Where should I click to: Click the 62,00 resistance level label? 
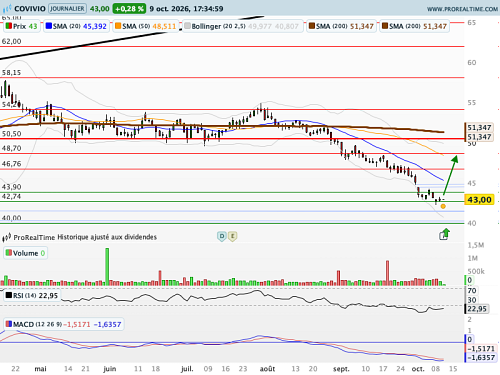pos(11,41)
